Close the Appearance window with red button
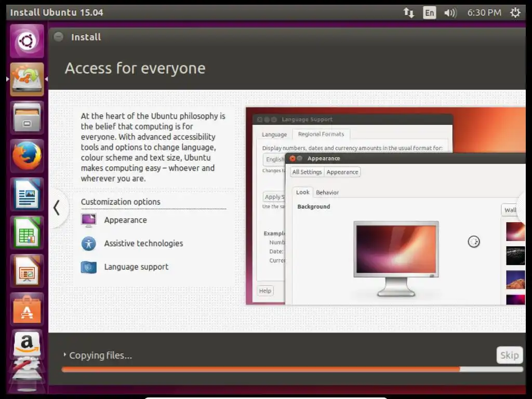Image resolution: width=532 pixels, height=399 pixels. (292, 158)
